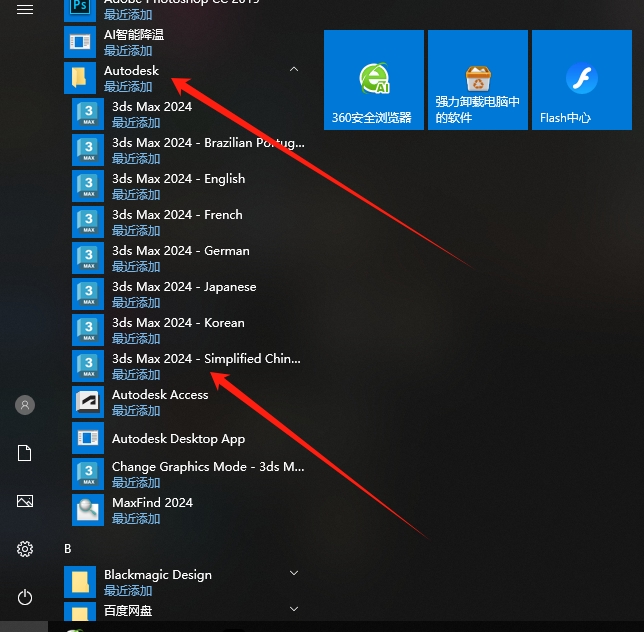Launch the 360安全浏览器 tile
Screen dimensions: 644x632
(373, 80)
